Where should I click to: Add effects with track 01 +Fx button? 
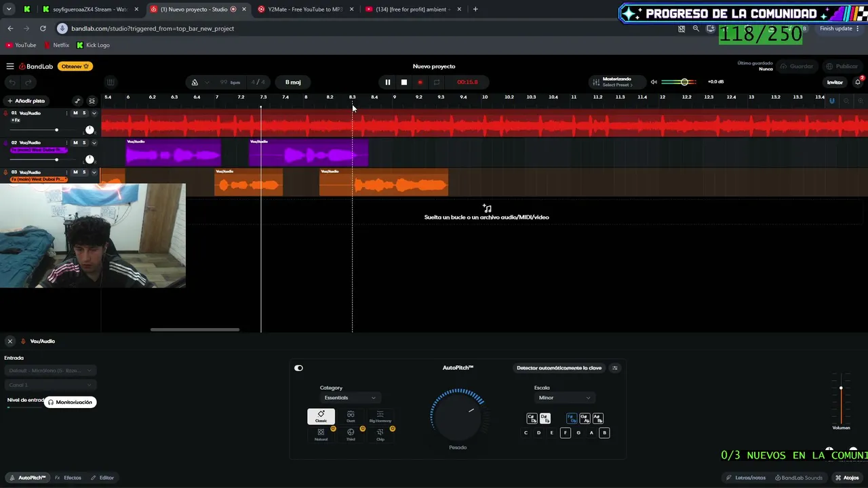pos(15,120)
